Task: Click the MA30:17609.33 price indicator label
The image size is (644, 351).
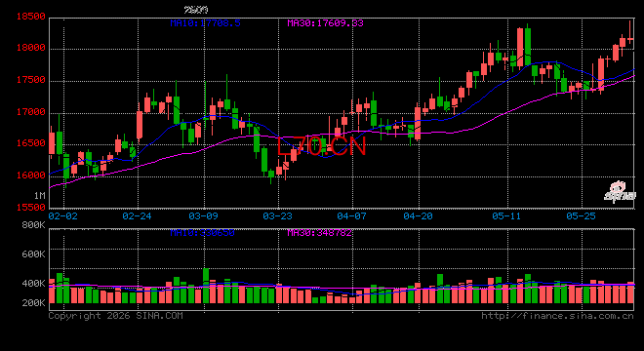Action: (325, 23)
